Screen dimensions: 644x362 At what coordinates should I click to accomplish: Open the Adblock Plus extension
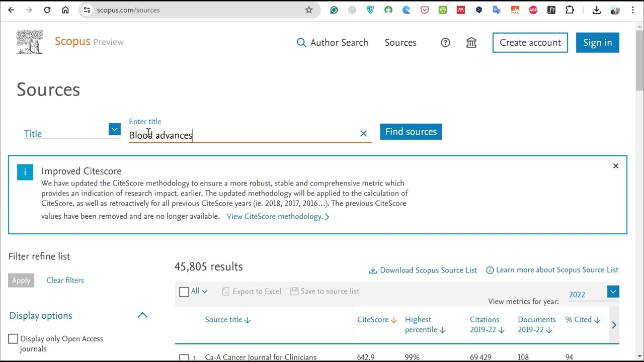pyautogui.click(x=533, y=10)
